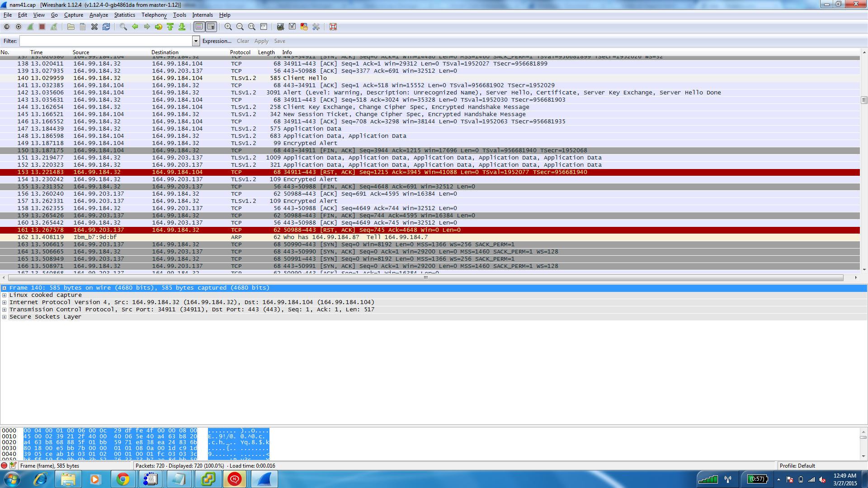Screen dimensions: 868x488
Task: Reset zoom to normal size
Action: click(252, 27)
